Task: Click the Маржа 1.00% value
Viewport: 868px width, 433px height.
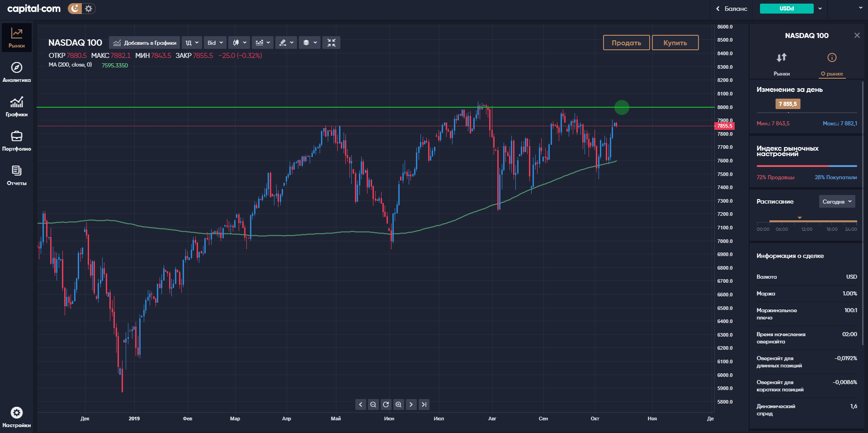Action: pos(850,294)
